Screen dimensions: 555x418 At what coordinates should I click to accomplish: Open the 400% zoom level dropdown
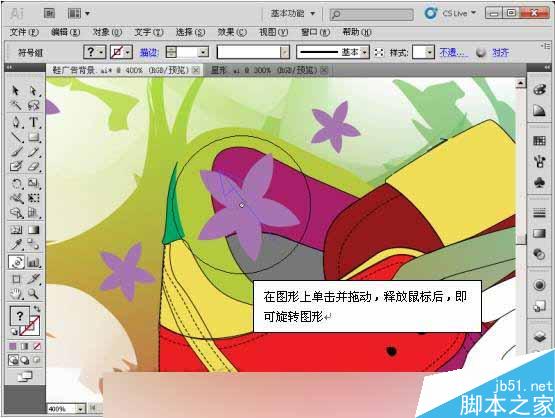click(81, 409)
